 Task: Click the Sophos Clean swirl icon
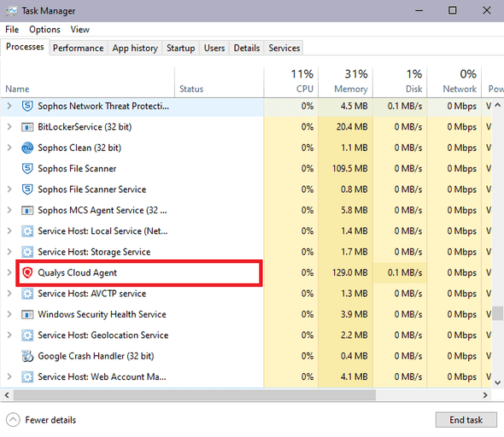click(27, 148)
